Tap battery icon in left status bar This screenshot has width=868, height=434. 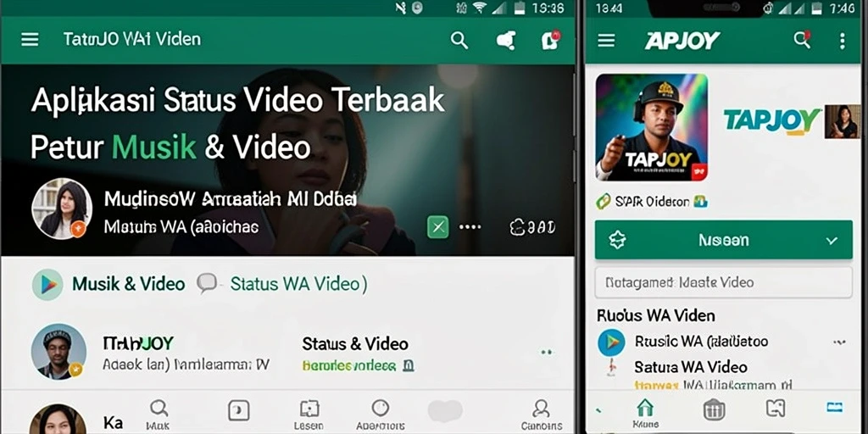coord(520,8)
